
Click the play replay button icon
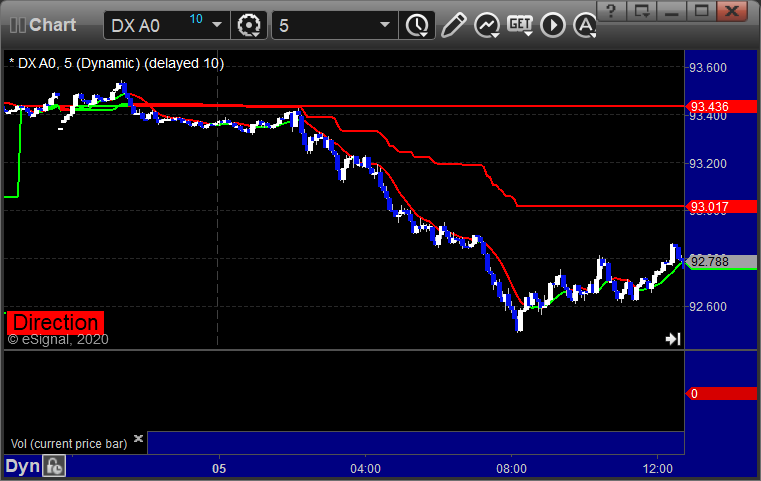pos(553,25)
